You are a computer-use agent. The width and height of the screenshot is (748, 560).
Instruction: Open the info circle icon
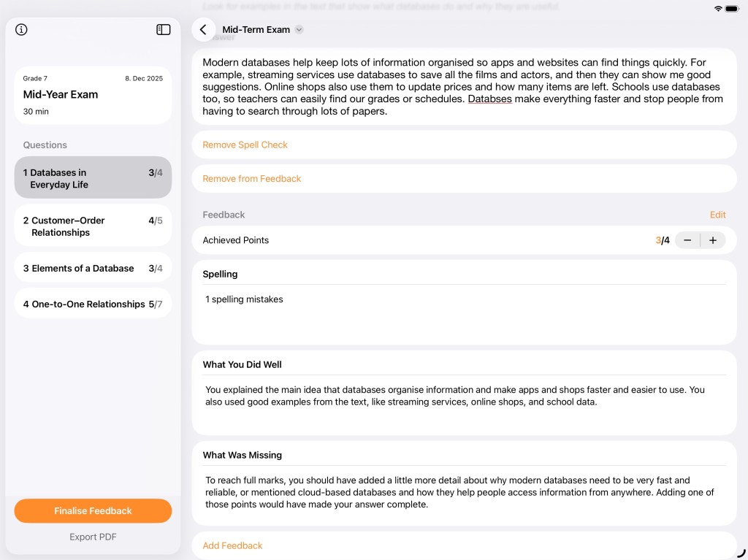point(21,30)
